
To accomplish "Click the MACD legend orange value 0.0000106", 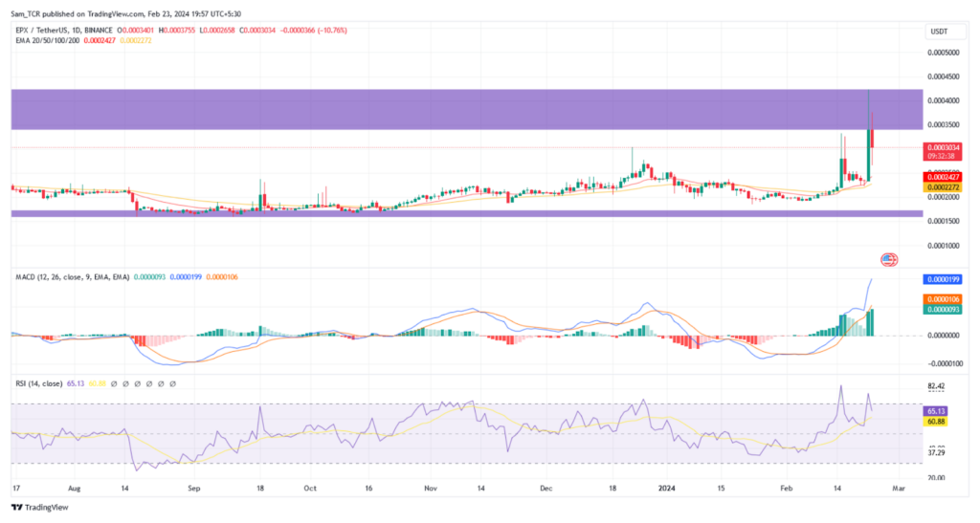I will [x=222, y=277].
